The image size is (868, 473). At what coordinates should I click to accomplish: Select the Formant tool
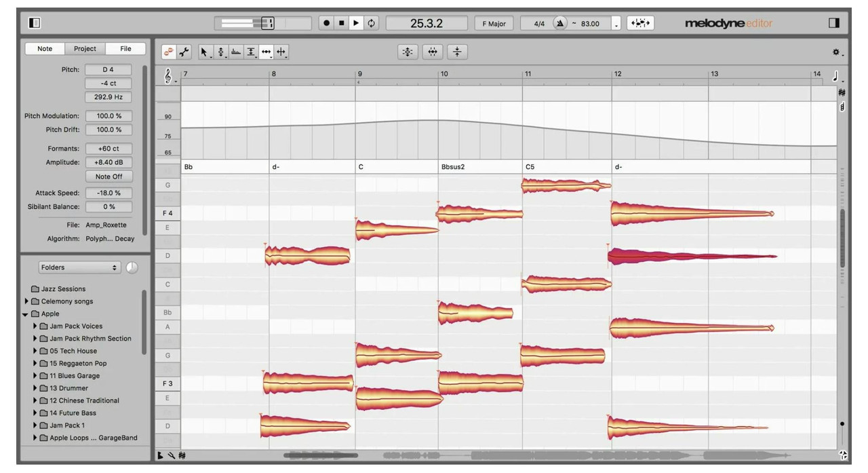[252, 52]
